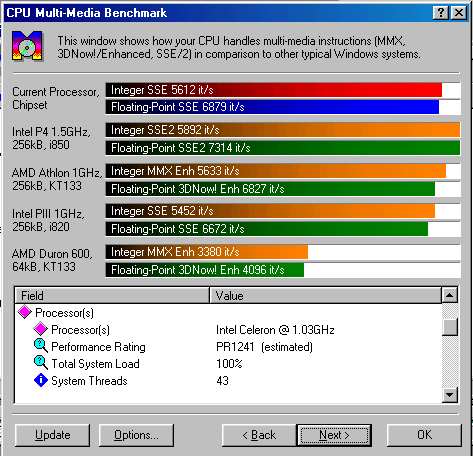Click the Update button

point(52,435)
